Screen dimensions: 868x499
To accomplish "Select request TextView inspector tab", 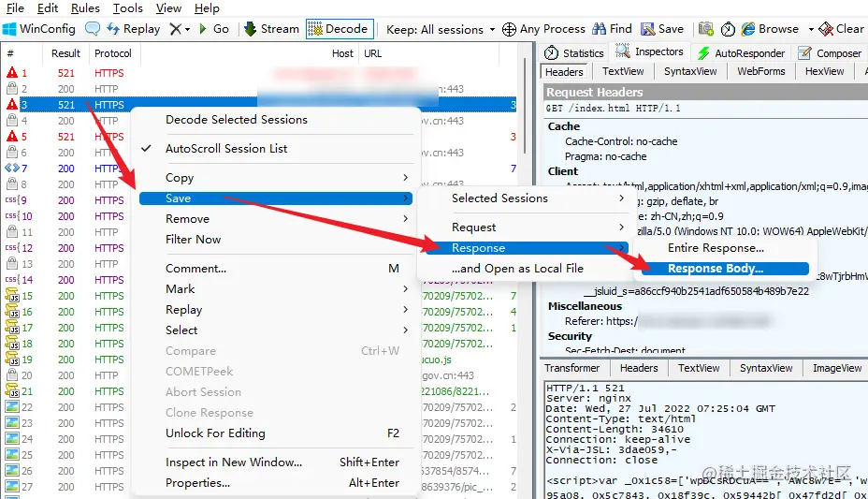I will coord(623,71).
